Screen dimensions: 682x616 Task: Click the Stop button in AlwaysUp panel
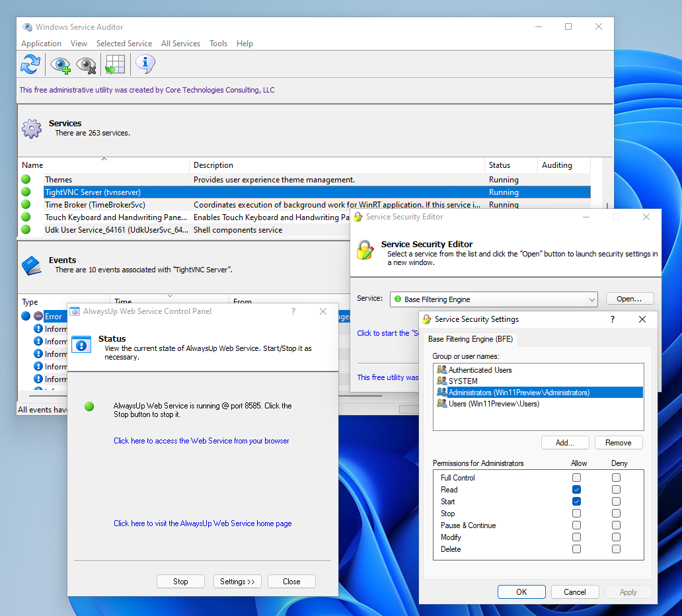click(x=180, y=582)
